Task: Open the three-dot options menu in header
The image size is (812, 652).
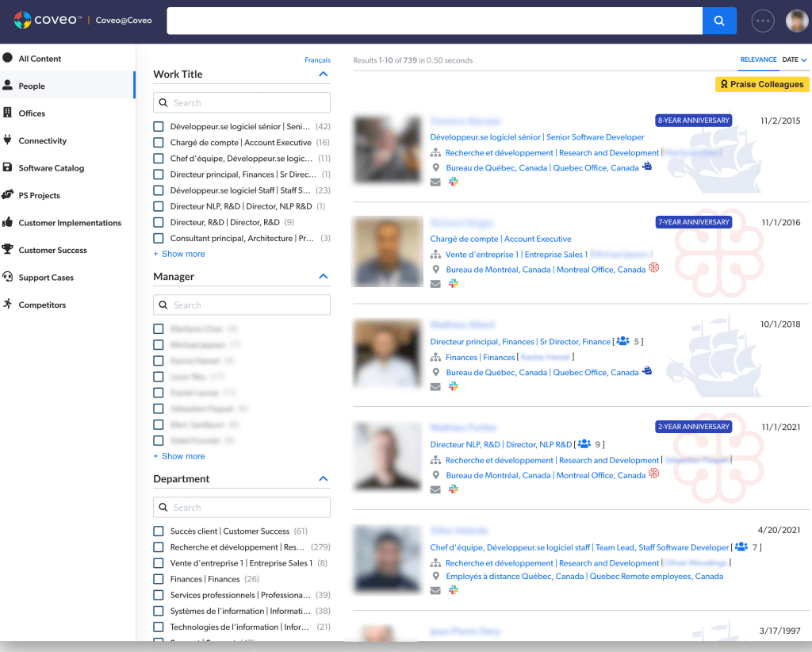Action: pyautogui.click(x=762, y=21)
